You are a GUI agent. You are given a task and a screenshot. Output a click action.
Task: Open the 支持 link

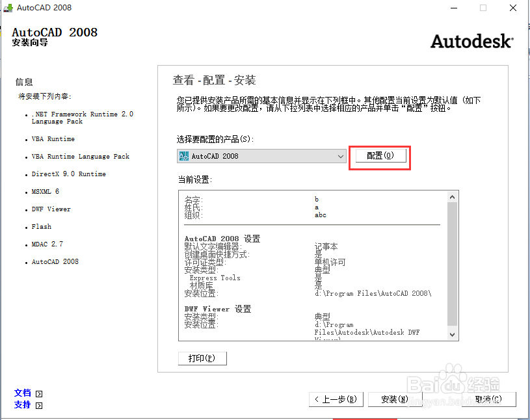(23, 405)
